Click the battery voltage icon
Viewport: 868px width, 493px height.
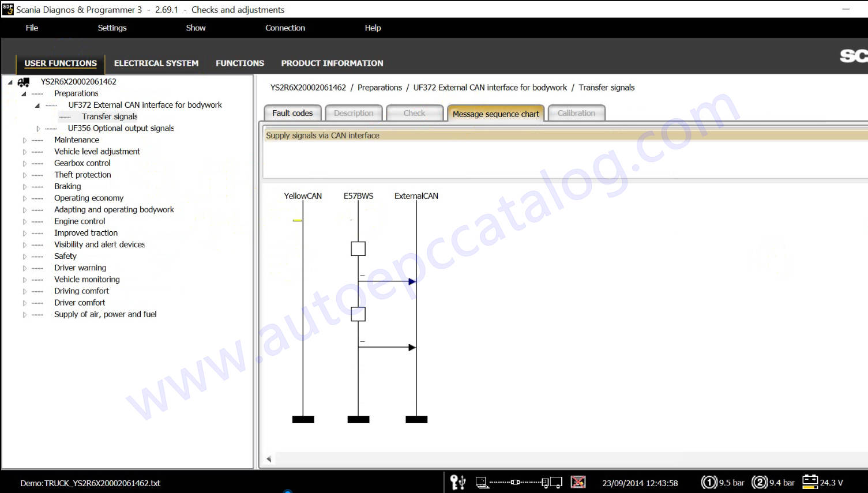[x=810, y=482]
